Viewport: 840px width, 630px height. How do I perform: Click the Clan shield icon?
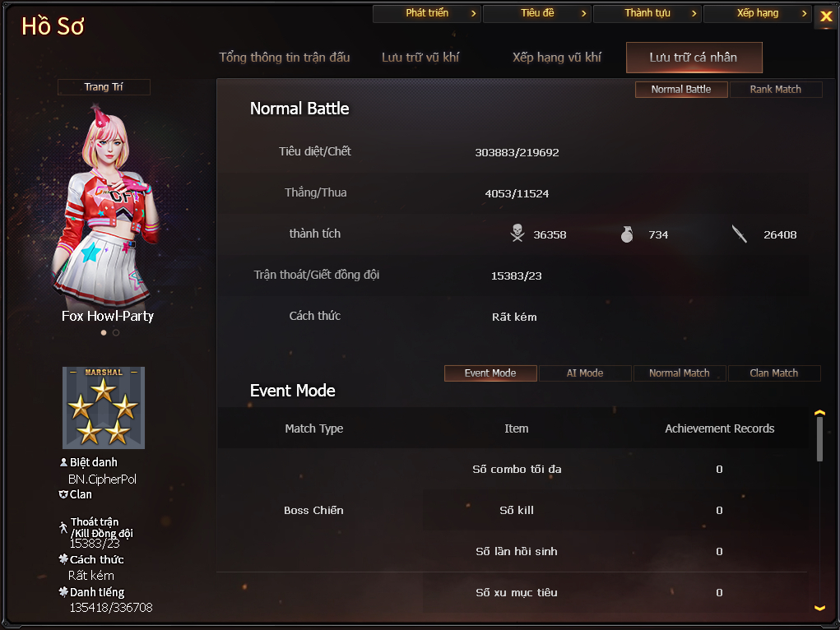[x=63, y=494]
